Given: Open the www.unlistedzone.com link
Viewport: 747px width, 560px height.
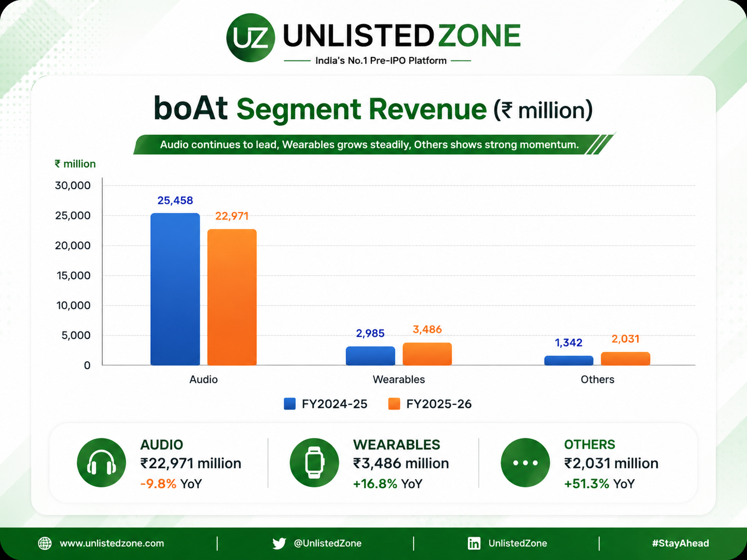Looking at the screenshot, I should point(112,543).
